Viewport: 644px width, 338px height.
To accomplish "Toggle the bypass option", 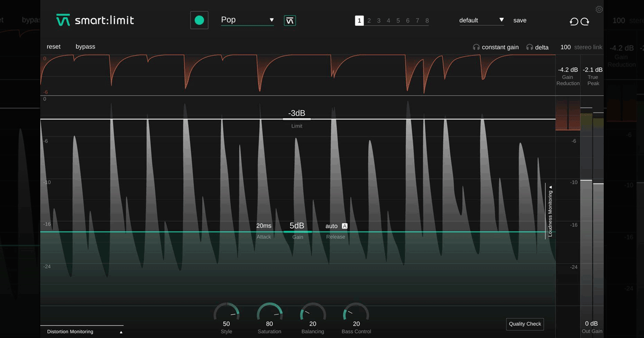I will pyautogui.click(x=85, y=47).
